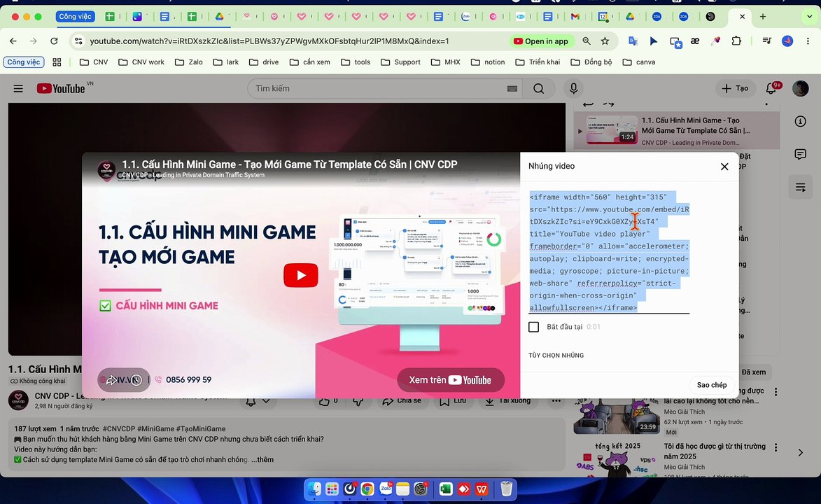Bookmark this page with the star
The width and height of the screenshot is (821, 504).
[x=605, y=41]
